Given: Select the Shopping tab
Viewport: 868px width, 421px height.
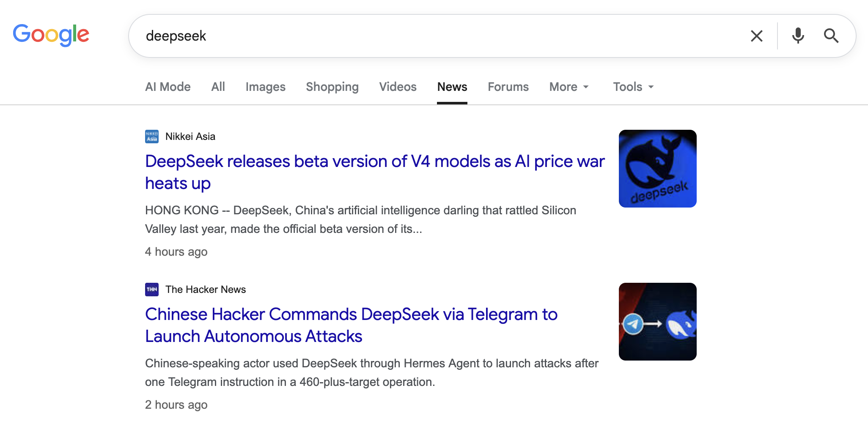Looking at the screenshot, I should point(332,87).
